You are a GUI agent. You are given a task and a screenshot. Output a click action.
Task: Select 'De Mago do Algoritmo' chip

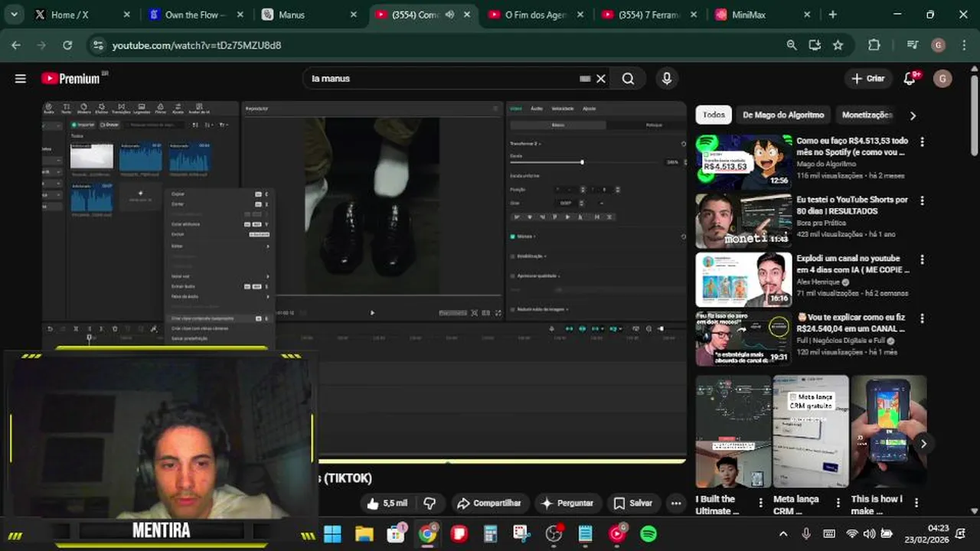tap(783, 115)
